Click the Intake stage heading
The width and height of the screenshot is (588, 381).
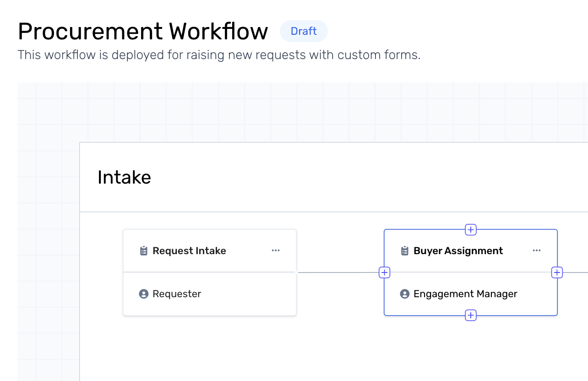coord(124,177)
